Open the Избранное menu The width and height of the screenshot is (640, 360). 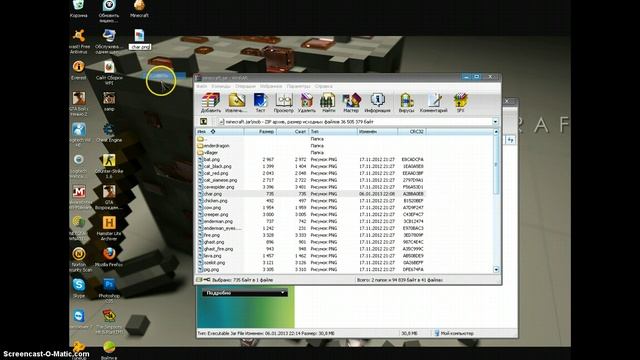[271, 87]
